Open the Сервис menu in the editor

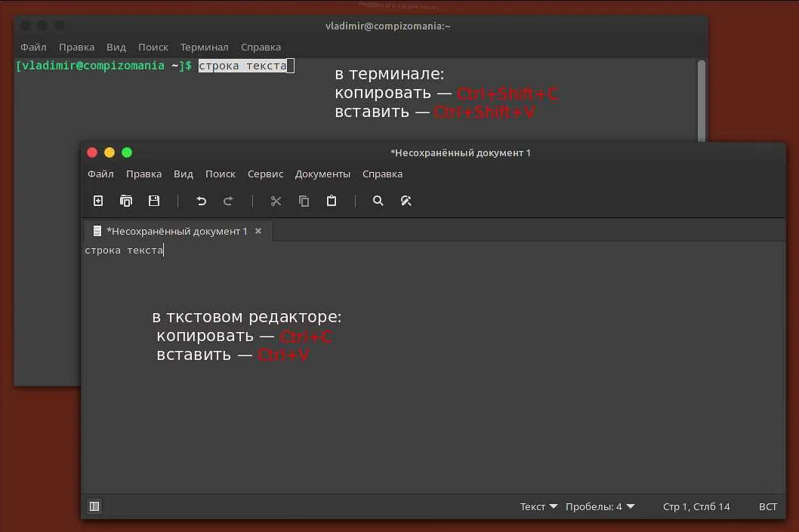pos(265,174)
